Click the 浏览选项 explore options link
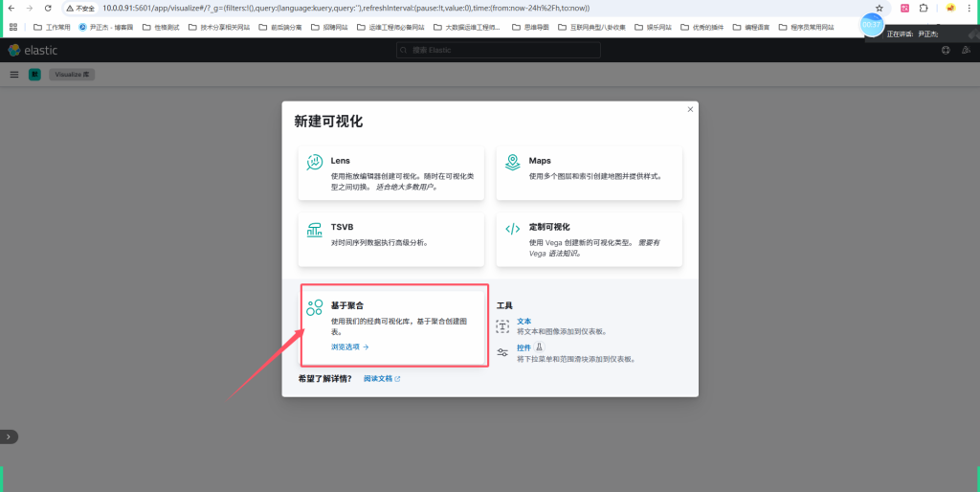Screen dimensions: 980x492 [x=349, y=347]
